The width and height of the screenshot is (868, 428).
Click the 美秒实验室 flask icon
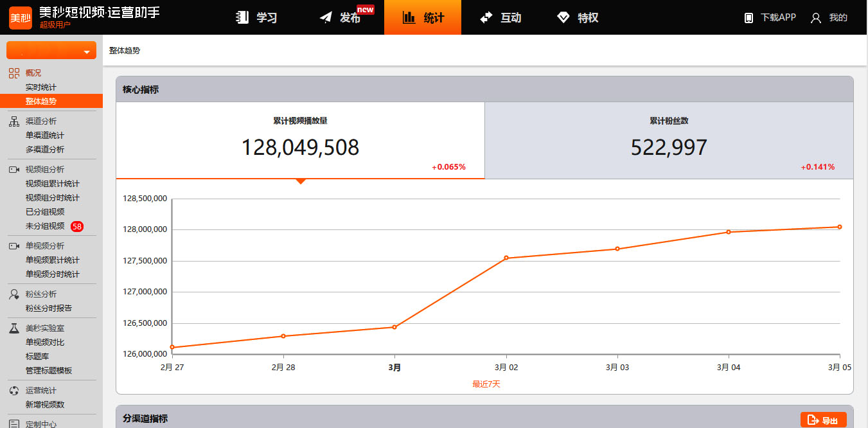tap(13, 328)
